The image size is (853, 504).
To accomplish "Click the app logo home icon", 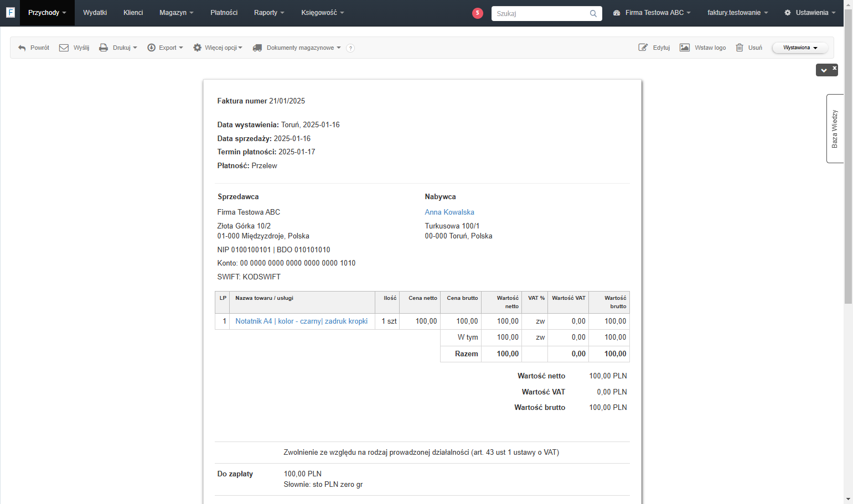I will click(x=10, y=12).
